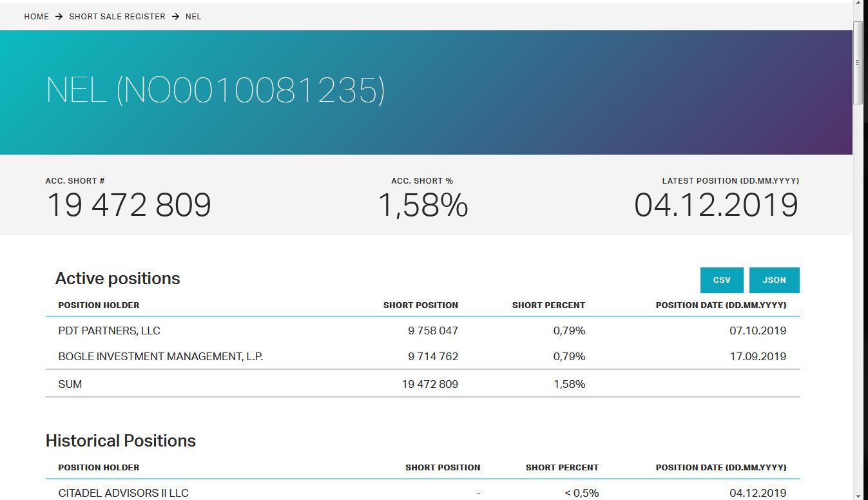Open PDT PARTNERS, LLC position holder

click(110, 331)
